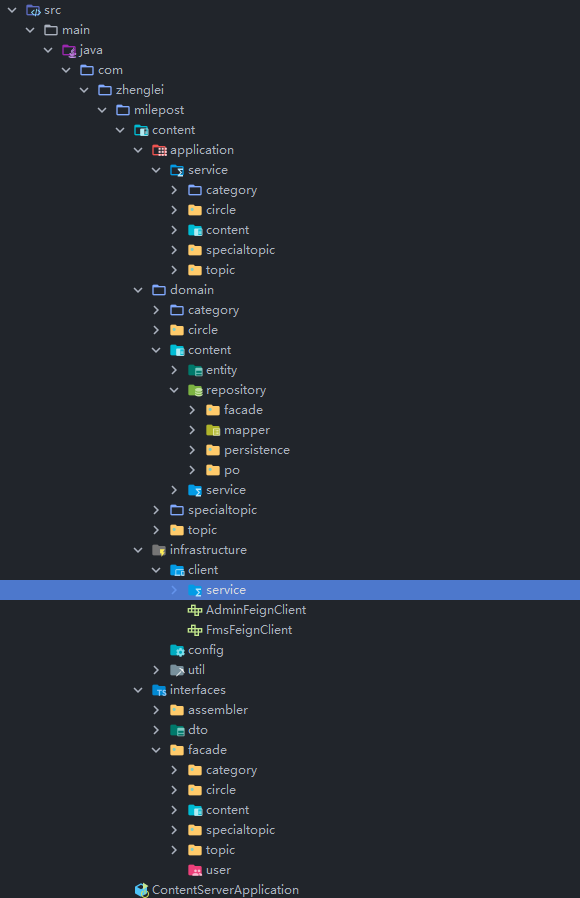This screenshot has height=898, width=580.
Task: Click the AdminFeignClient interface icon
Action: tap(195, 610)
